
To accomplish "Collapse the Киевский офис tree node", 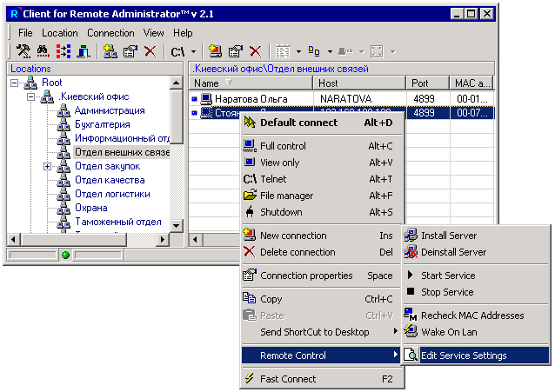I will click(31, 97).
